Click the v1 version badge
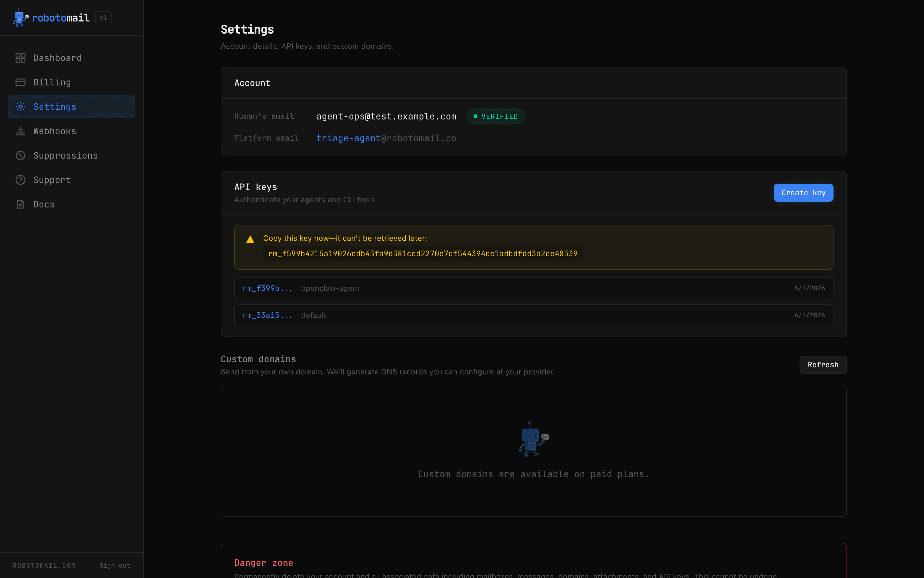 (103, 18)
